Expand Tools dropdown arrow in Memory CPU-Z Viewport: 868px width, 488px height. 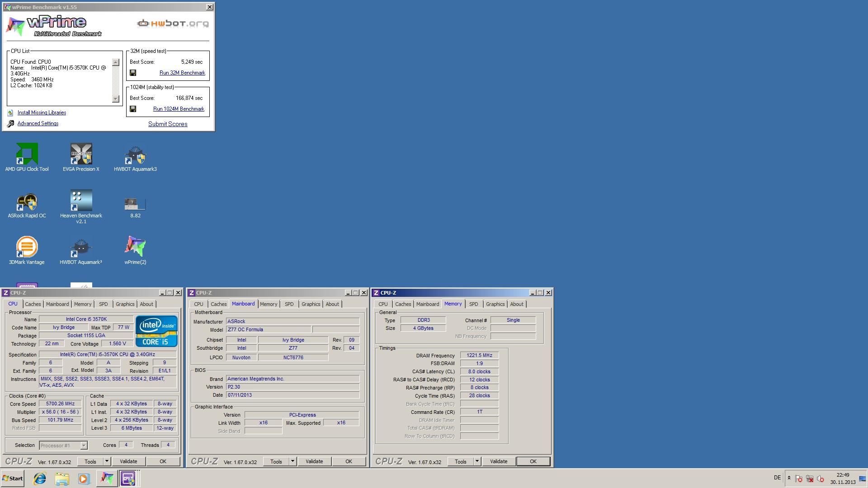(x=477, y=461)
